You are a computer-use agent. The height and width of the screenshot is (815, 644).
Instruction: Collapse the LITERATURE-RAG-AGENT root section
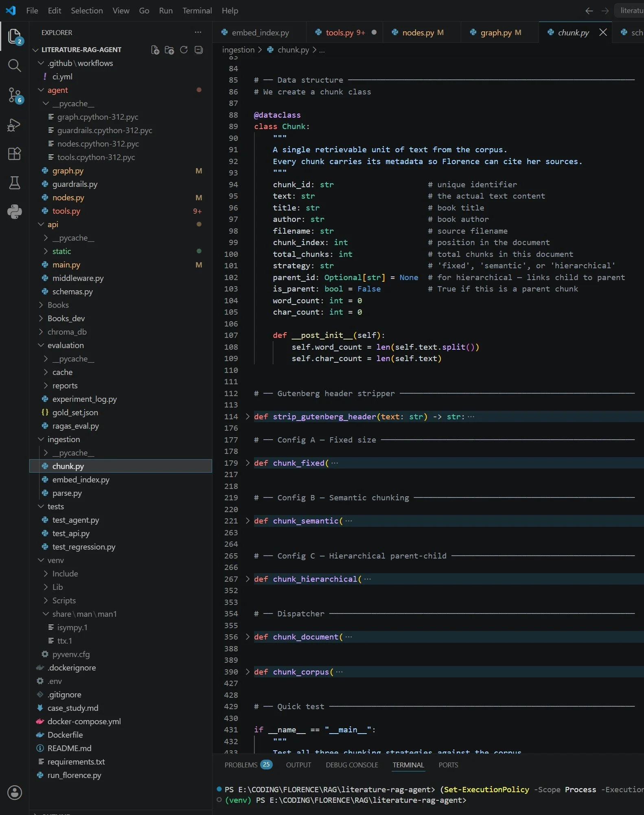(x=81, y=50)
